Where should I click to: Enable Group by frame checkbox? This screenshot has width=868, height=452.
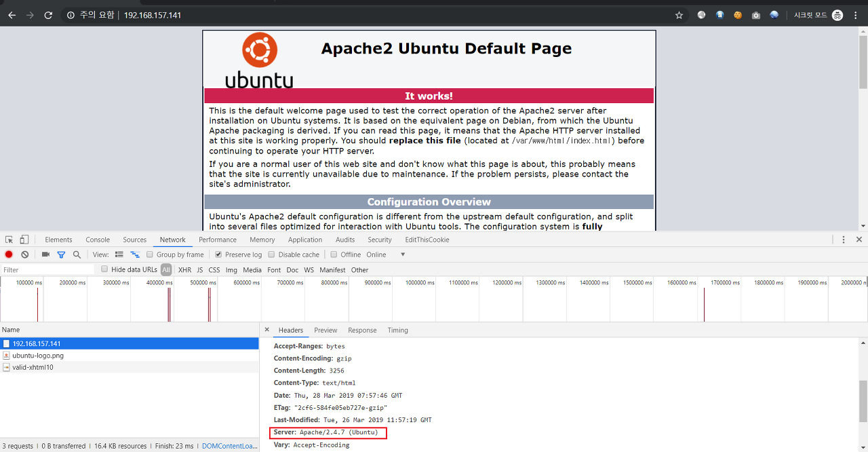point(151,255)
